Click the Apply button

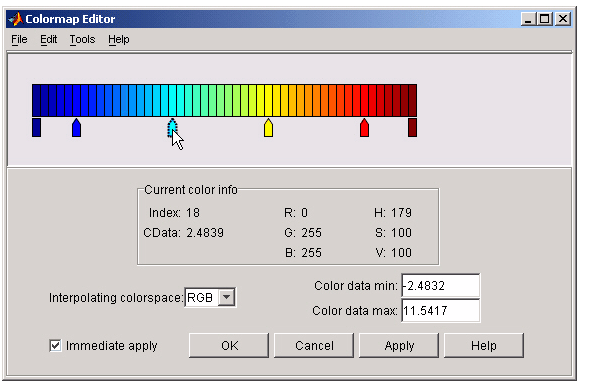coord(399,346)
